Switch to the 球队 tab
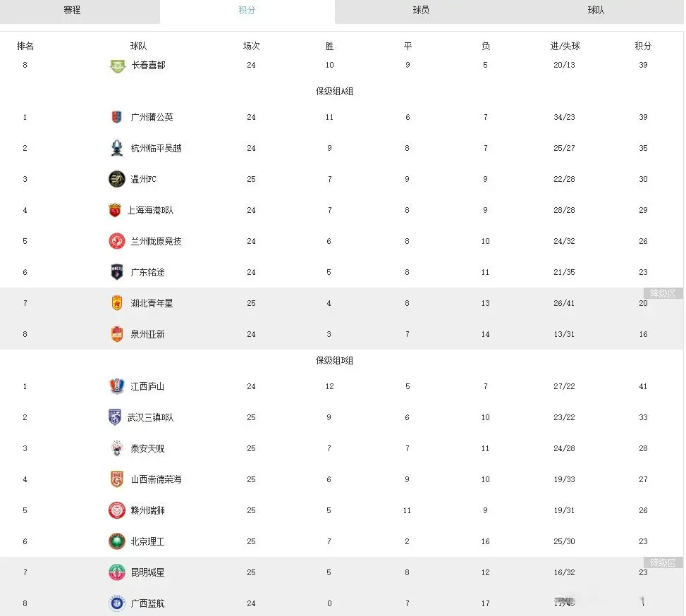 coord(596,11)
